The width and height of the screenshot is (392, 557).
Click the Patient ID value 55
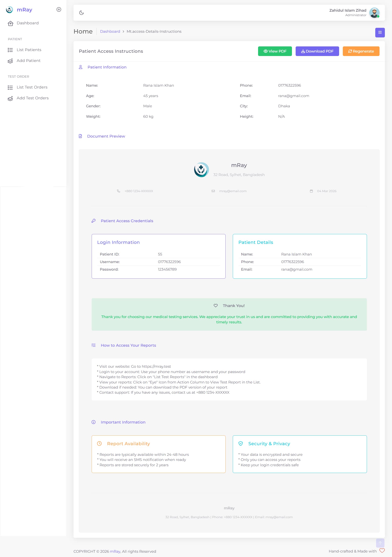(x=160, y=254)
